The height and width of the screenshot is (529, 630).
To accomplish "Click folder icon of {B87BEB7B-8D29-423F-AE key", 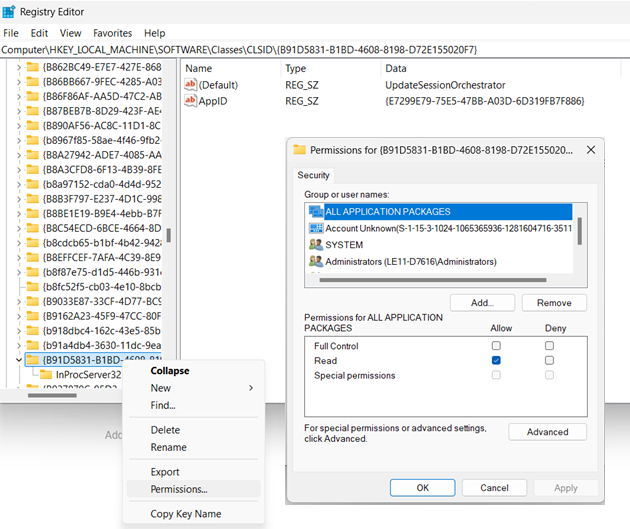I will [33, 111].
